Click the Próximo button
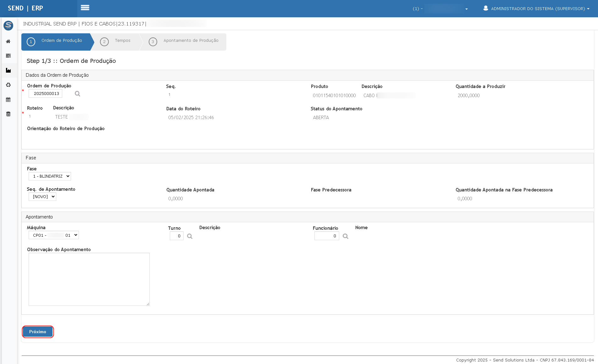 tap(38, 332)
